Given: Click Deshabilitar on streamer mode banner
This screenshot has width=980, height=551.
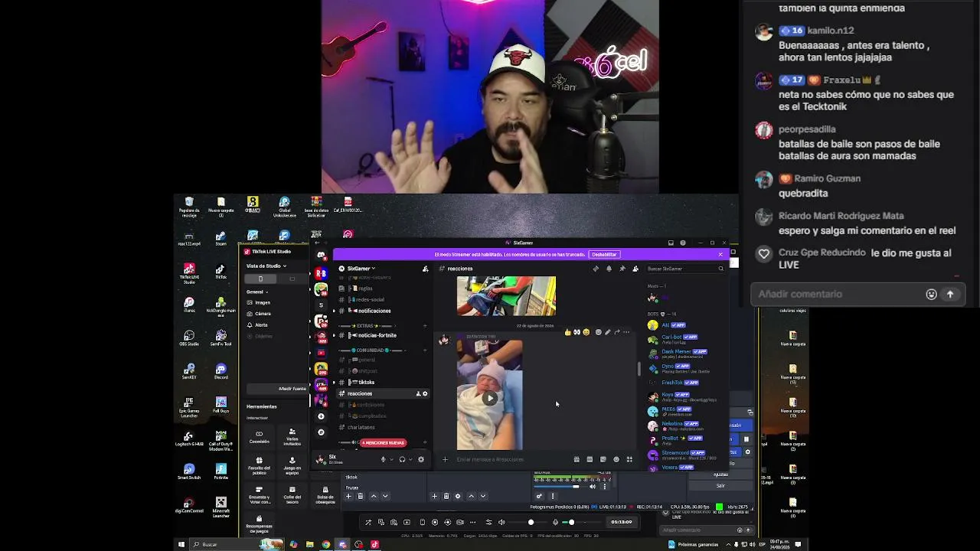Looking at the screenshot, I should pos(604,254).
